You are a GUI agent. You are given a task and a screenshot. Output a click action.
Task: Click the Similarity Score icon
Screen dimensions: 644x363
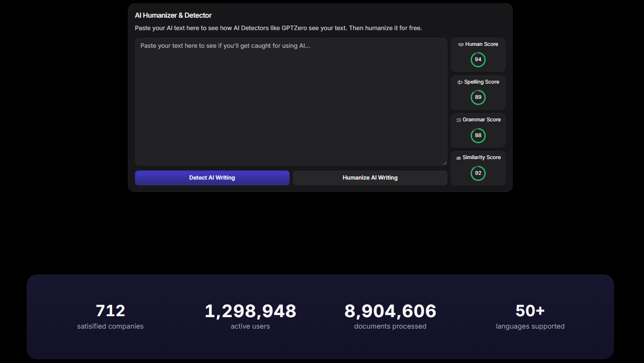coord(458,158)
